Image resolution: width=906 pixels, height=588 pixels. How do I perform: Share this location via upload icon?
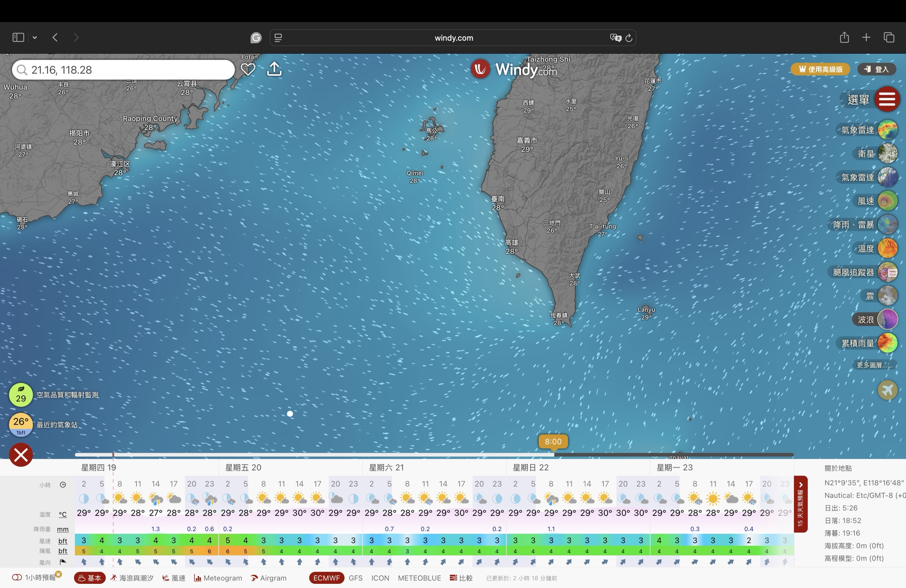click(x=275, y=69)
